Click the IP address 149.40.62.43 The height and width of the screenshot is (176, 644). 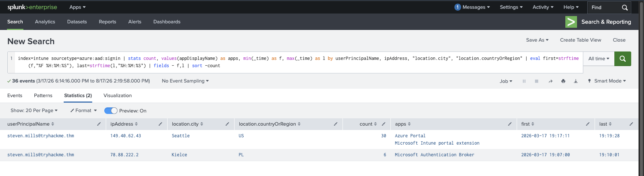[126, 136]
